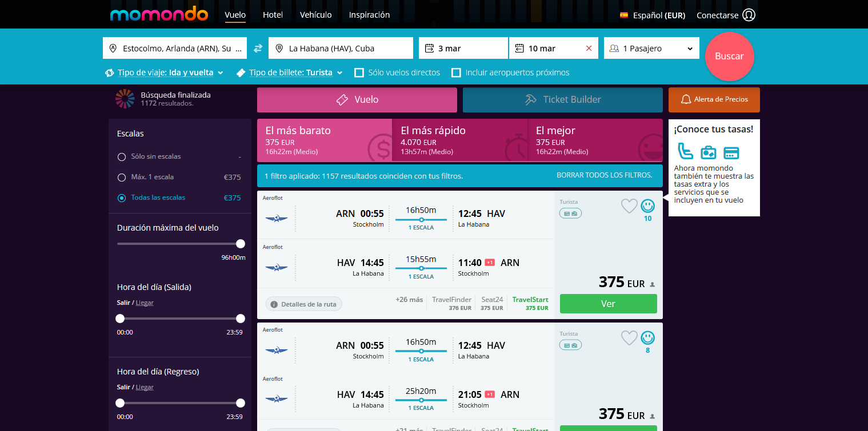Viewport: 868px width, 431px height.
Task: Click the bell icon in Alerta de Precios
Action: coord(686,99)
